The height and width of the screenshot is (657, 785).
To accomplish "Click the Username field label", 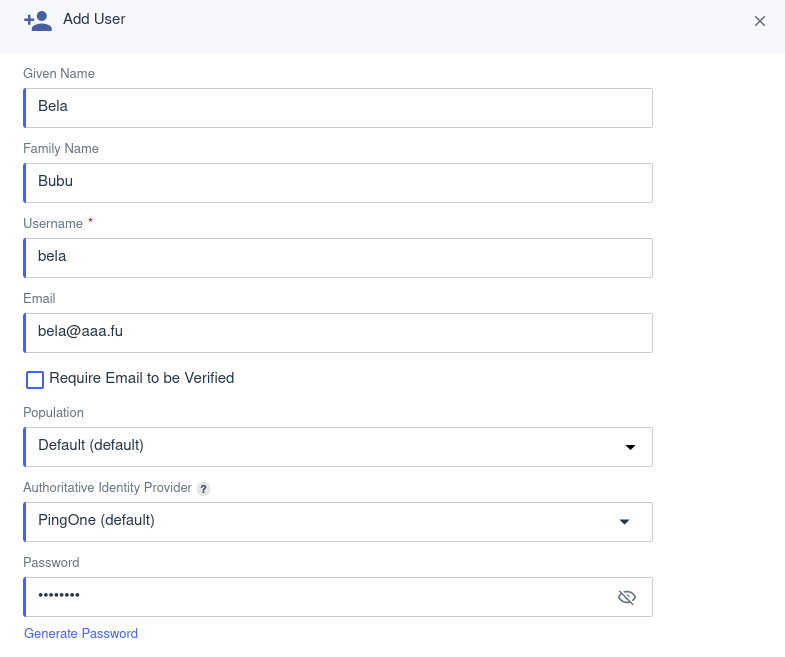I will click(x=53, y=224).
